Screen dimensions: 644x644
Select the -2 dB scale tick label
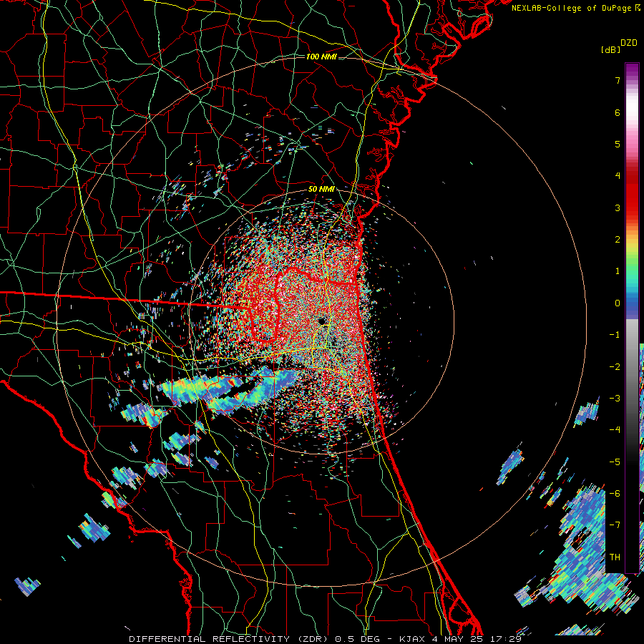(x=615, y=366)
